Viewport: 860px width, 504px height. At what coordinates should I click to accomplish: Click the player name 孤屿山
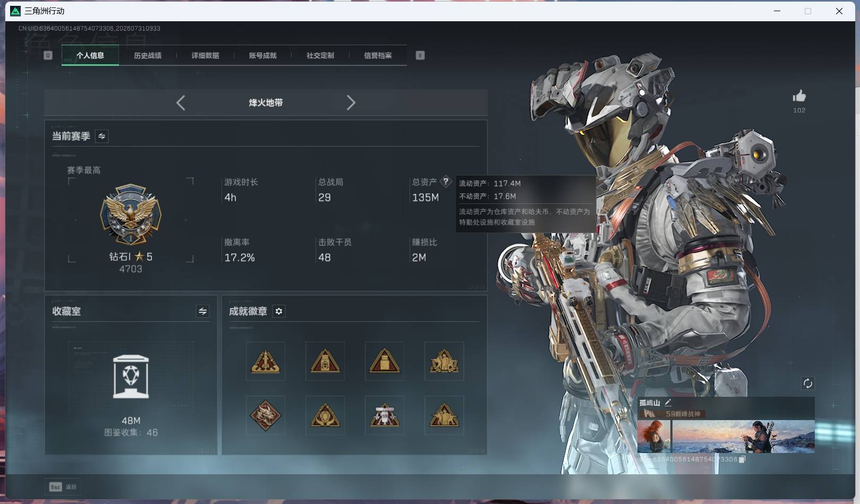650,403
